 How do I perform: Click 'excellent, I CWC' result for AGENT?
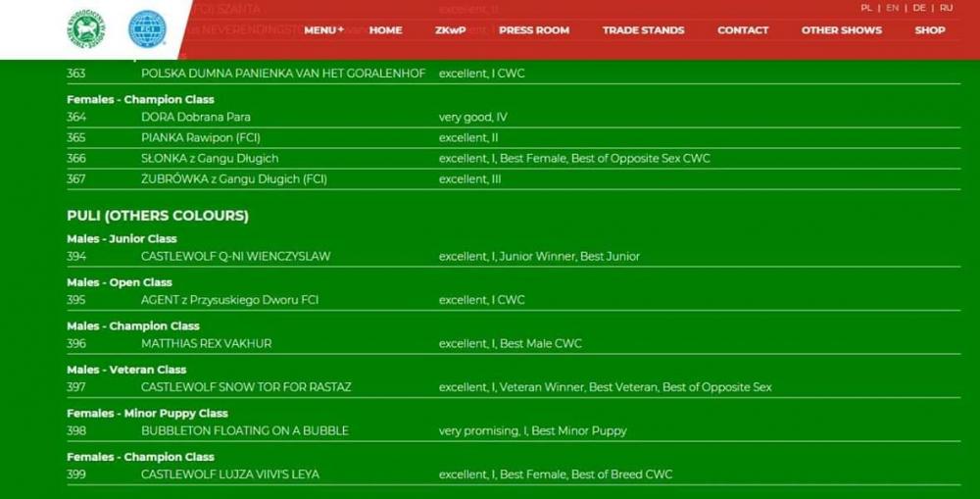pos(482,300)
